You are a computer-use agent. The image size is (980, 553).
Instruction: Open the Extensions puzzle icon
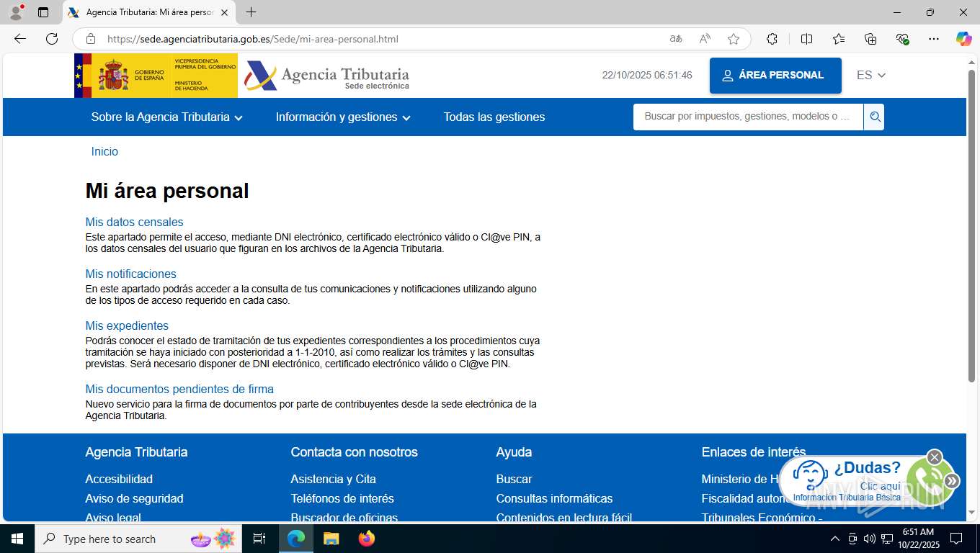point(772,39)
